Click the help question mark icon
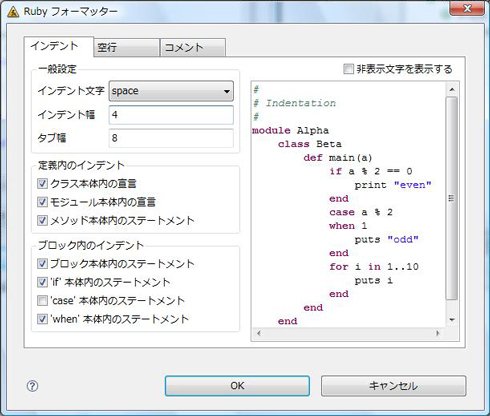Viewport: 490px width, 416px height. (x=32, y=386)
